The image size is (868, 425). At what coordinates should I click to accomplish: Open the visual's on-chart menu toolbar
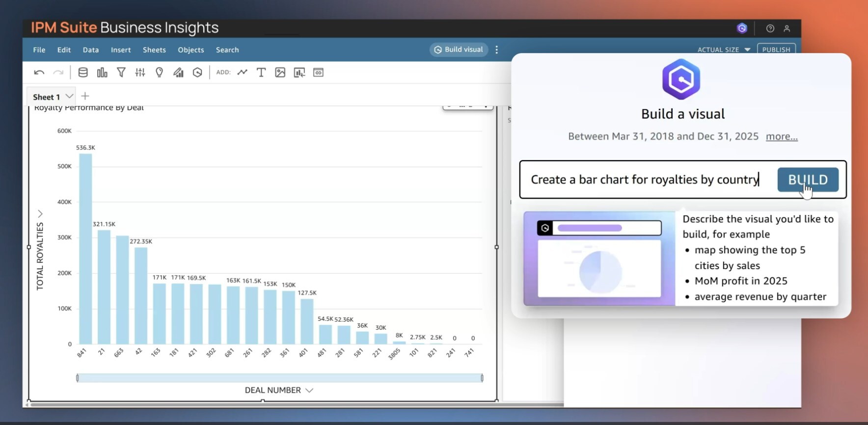pyautogui.click(x=468, y=106)
